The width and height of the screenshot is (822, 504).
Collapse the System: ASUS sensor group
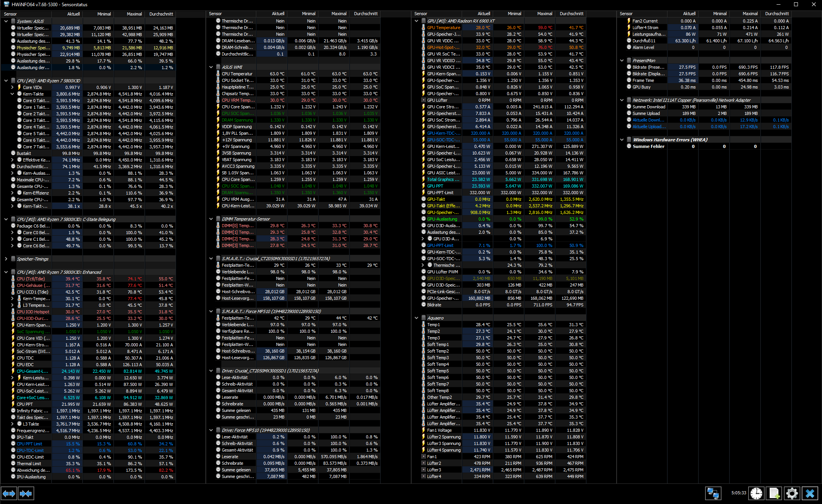[6, 21]
